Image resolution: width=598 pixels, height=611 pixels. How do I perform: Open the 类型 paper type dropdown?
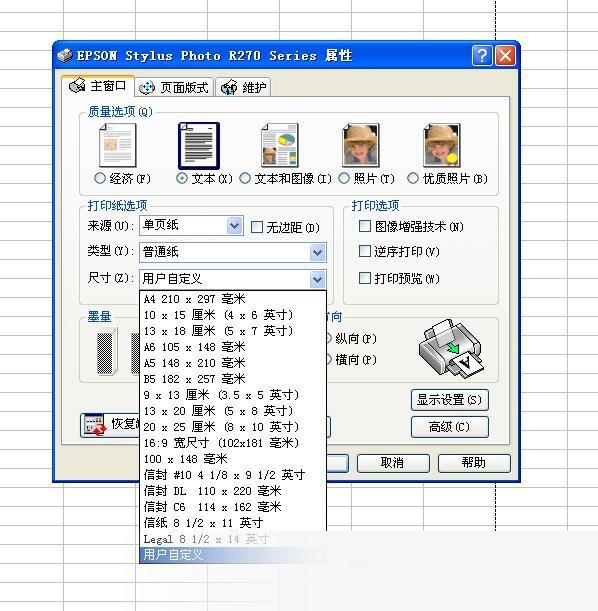pyautogui.click(x=318, y=253)
